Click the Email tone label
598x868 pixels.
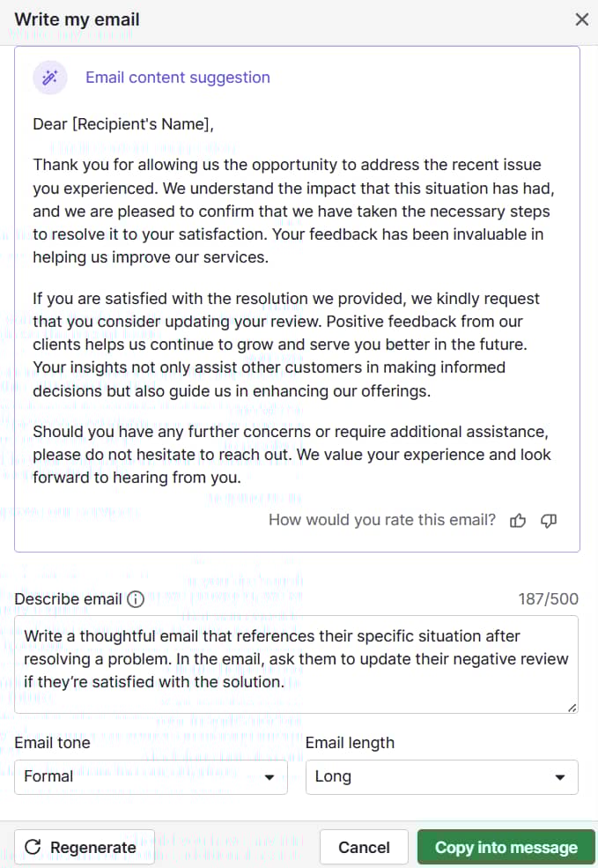[52, 743]
